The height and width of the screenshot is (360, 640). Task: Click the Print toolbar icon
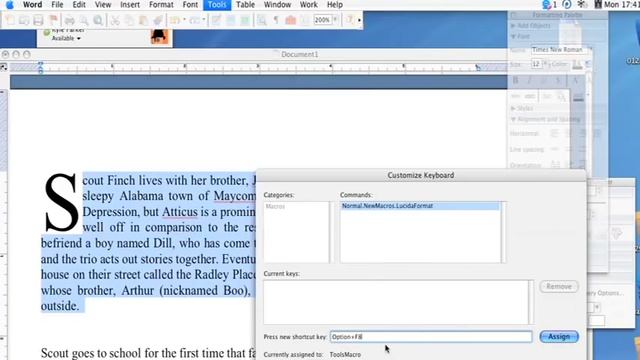pyautogui.click(x=70, y=20)
